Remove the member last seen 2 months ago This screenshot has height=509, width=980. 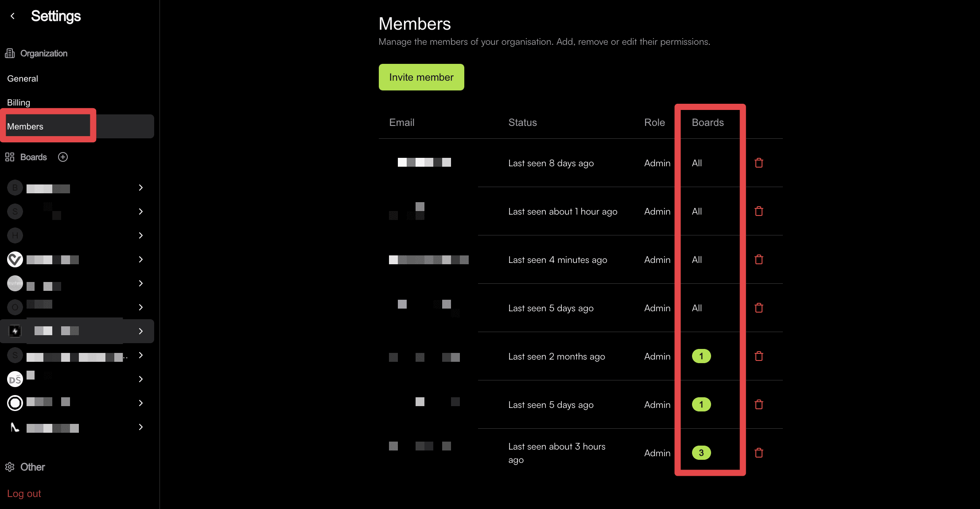pos(758,356)
